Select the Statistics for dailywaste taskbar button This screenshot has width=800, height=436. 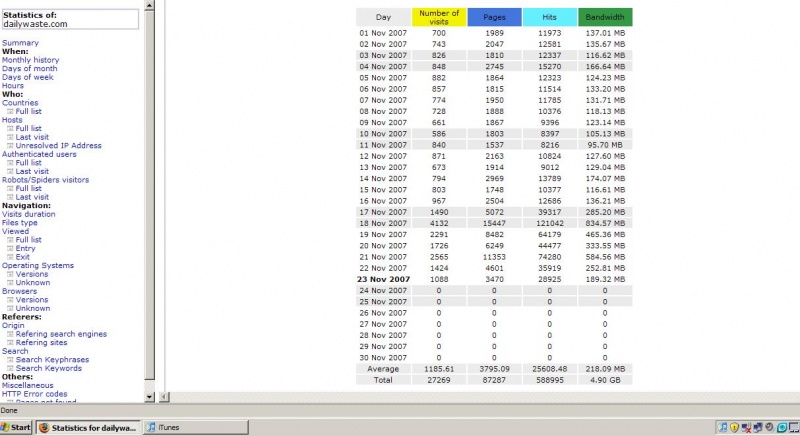point(89,428)
